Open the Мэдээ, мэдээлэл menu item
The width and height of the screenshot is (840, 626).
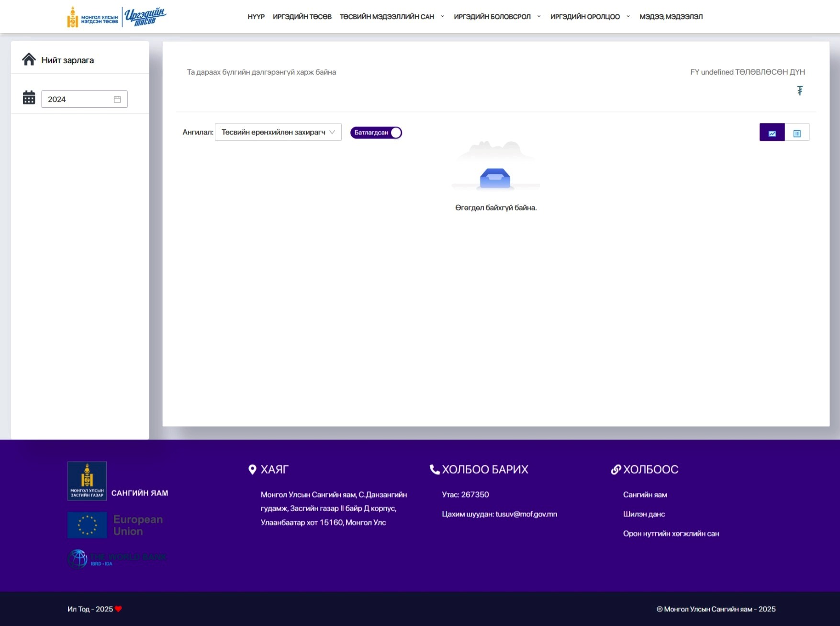point(671,17)
